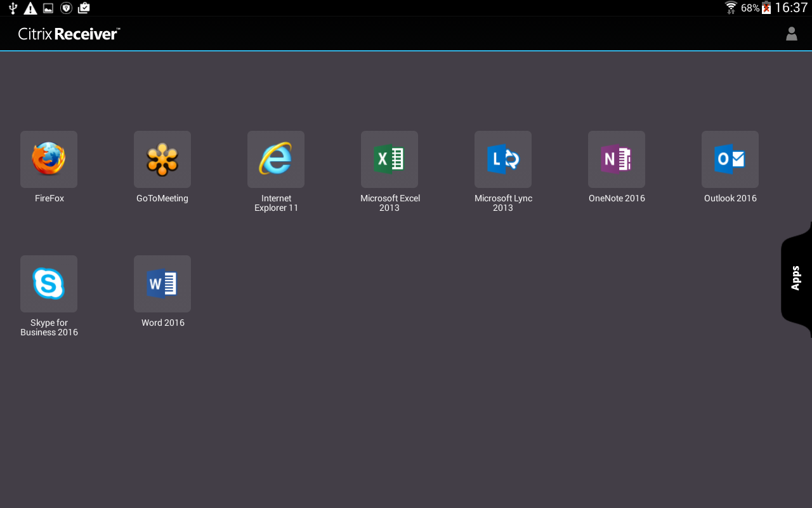The image size is (812, 508).
Task: Start the Microsoft Lync 2013 icon
Action: tap(503, 159)
